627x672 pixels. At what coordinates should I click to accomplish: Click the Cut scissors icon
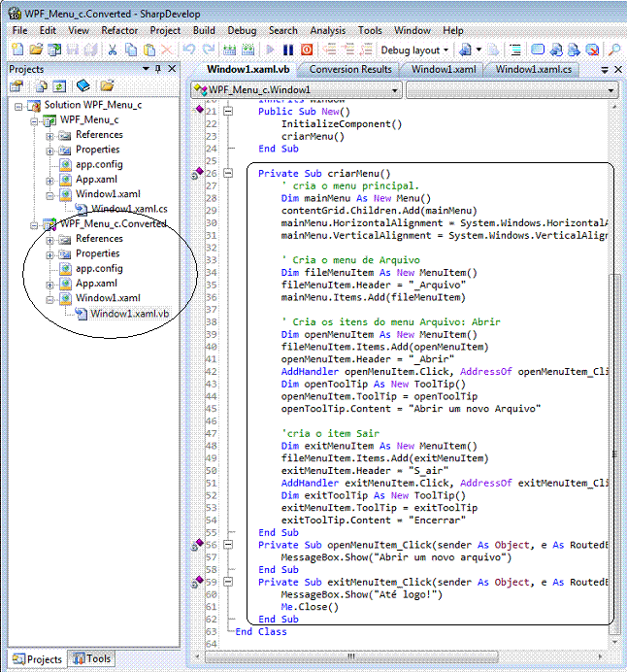pyautogui.click(x=113, y=50)
